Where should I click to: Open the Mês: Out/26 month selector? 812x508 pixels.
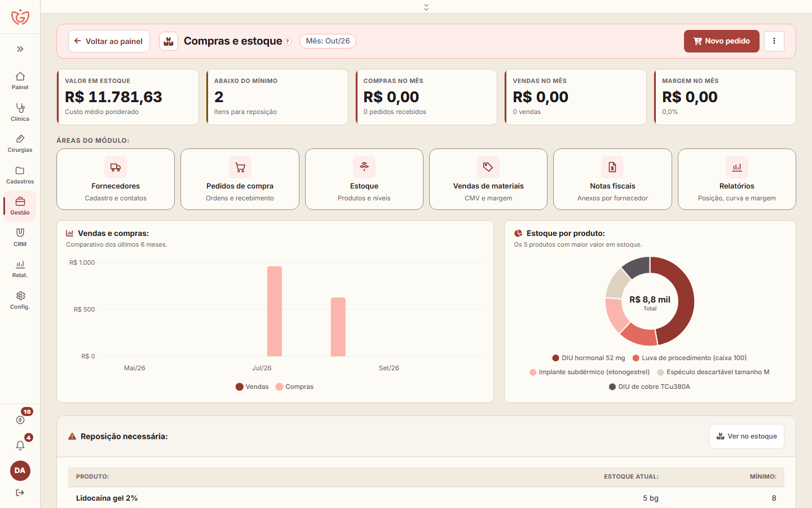[x=328, y=41]
